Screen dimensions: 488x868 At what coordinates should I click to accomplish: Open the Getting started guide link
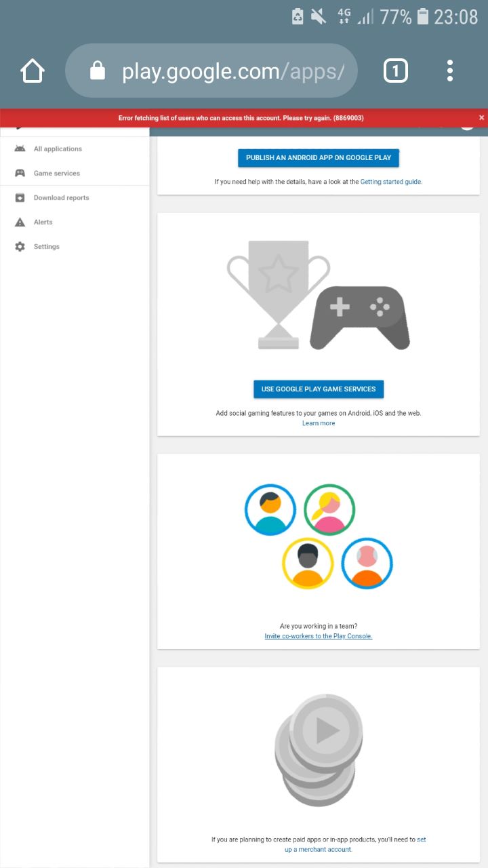[x=391, y=182]
